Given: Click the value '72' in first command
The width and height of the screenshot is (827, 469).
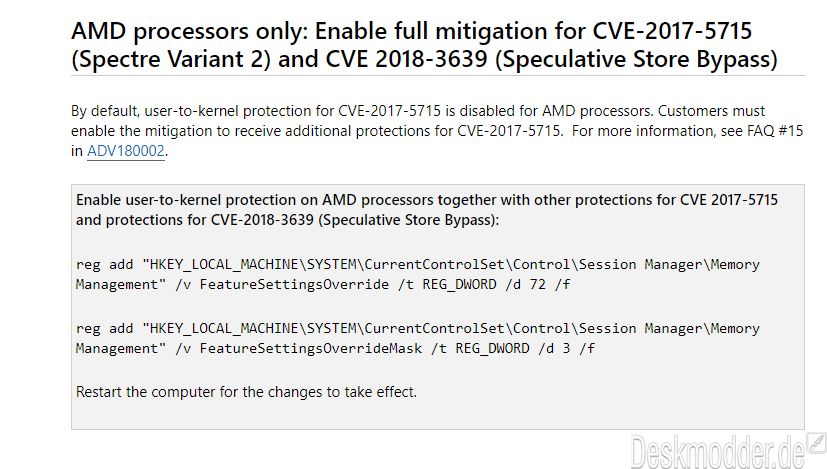Looking at the screenshot, I should click(x=537, y=284).
